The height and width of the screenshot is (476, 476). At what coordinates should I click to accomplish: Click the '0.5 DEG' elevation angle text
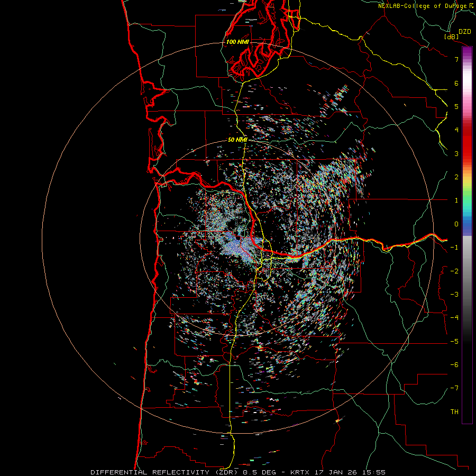click(259, 472)
